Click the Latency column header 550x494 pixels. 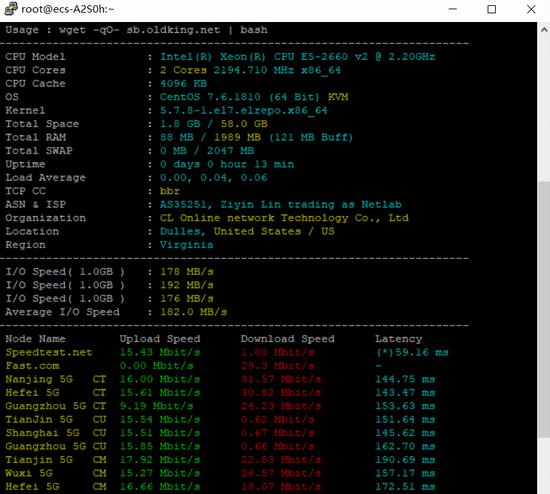click(x=398, y=339)
